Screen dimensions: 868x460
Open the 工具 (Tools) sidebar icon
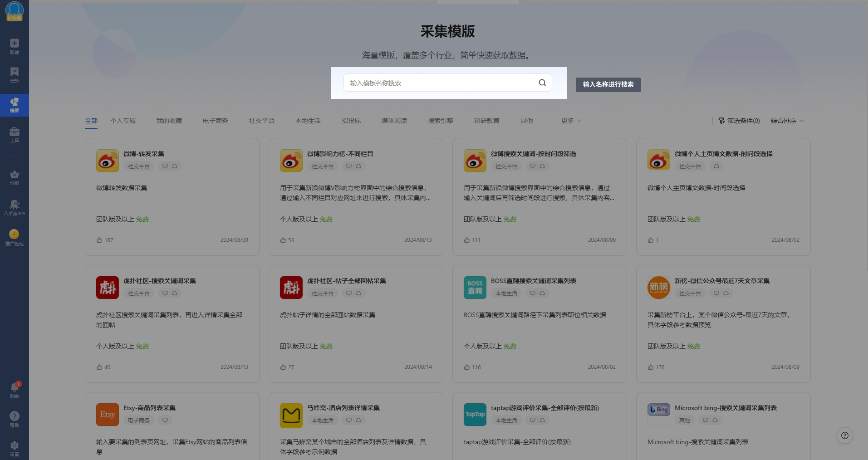coord(15,134)
